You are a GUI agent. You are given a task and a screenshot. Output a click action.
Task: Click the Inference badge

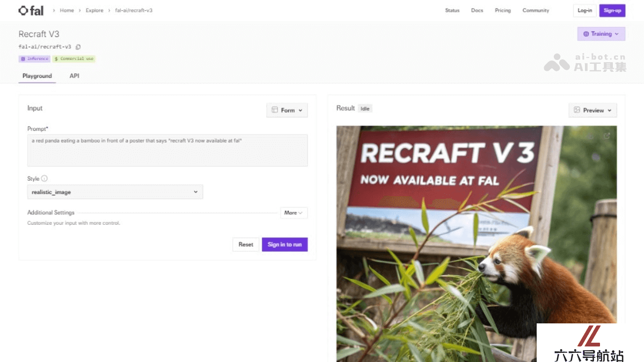coord(35,59)
